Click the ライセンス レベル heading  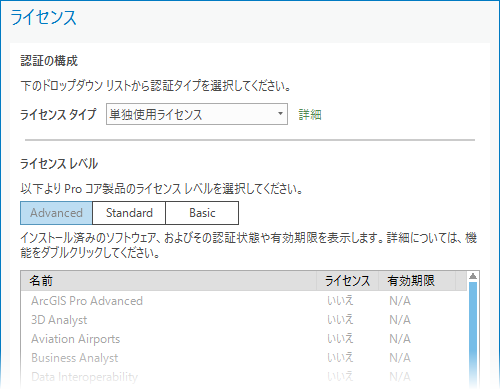click(x=59, y=164)
